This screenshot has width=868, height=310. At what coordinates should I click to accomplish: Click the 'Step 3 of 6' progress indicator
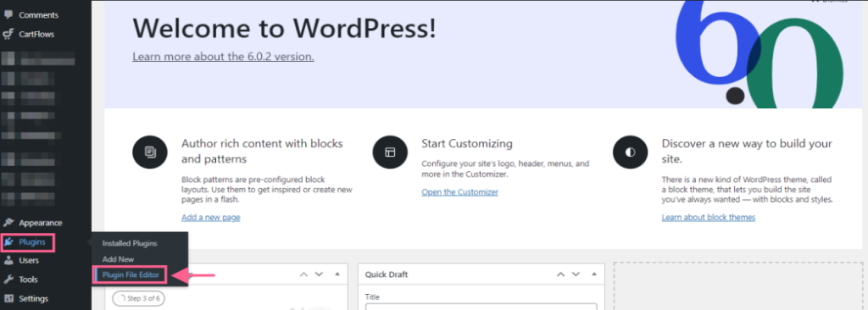[x=138, y=299]
